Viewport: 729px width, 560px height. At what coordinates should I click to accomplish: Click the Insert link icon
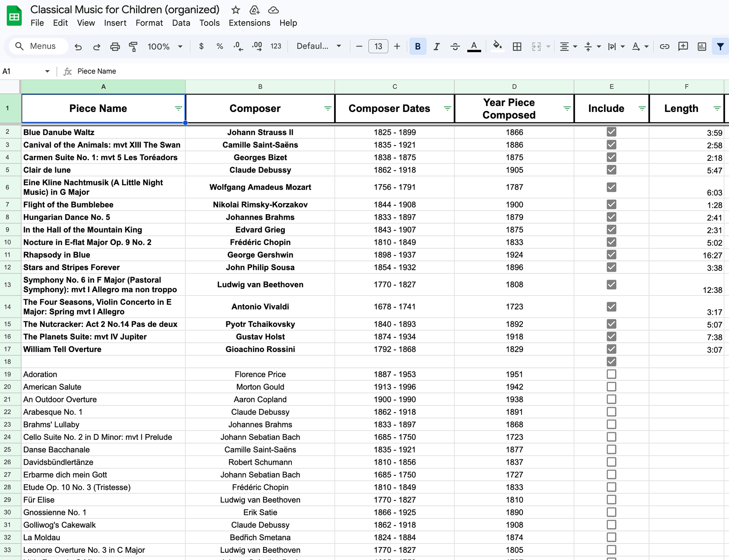[x=664, y=46]
